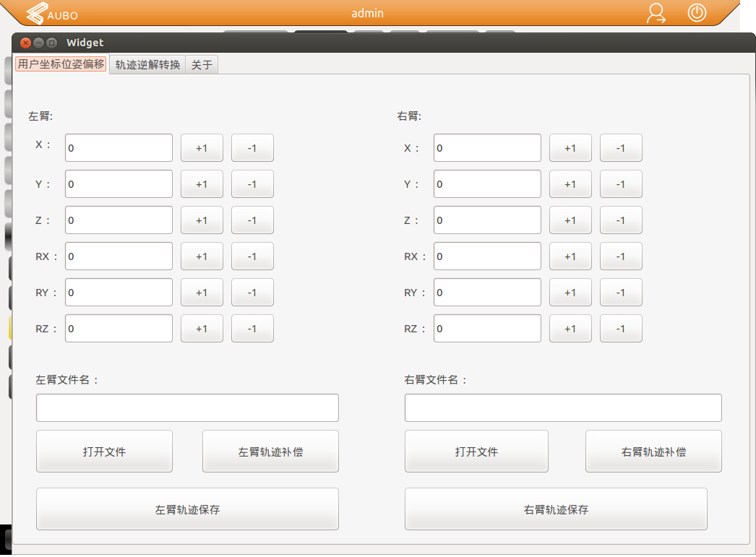Viewport: 756px width, 557px height.
Task: Increase right arm Y with +1 button
Action: 570,184
